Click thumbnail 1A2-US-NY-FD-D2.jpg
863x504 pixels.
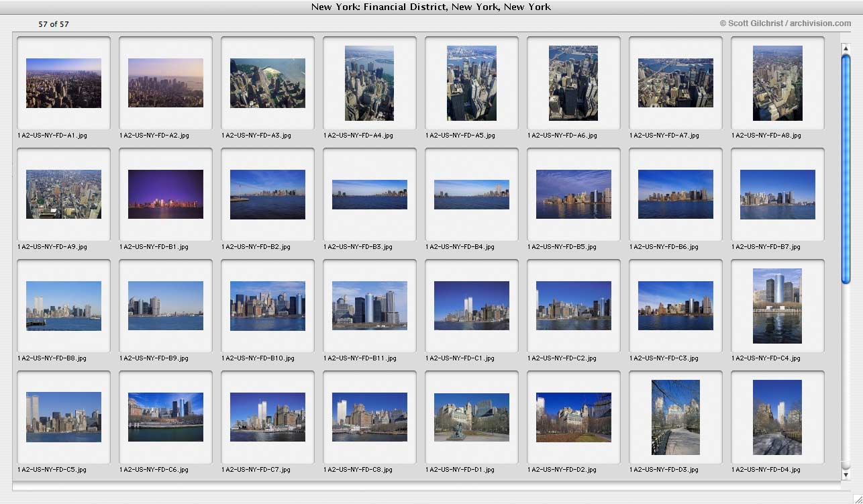click(x=574, y=417)
